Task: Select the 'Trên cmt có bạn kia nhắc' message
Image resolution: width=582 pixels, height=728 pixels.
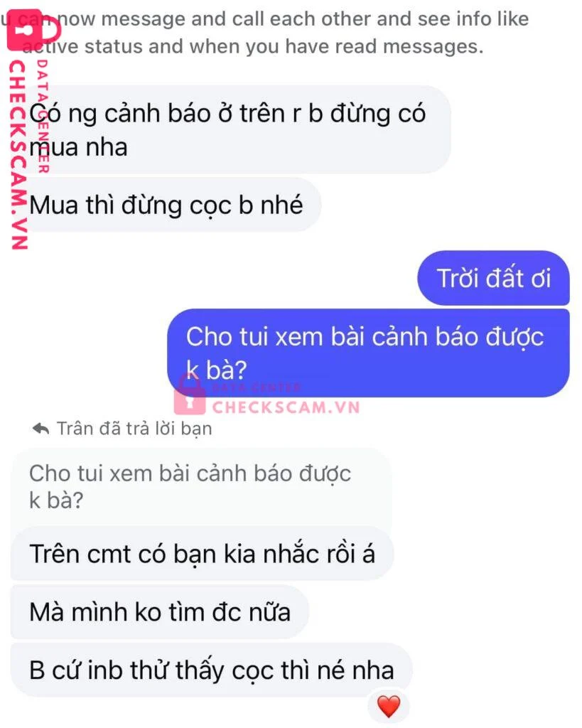Action: (x=202, y=553)
